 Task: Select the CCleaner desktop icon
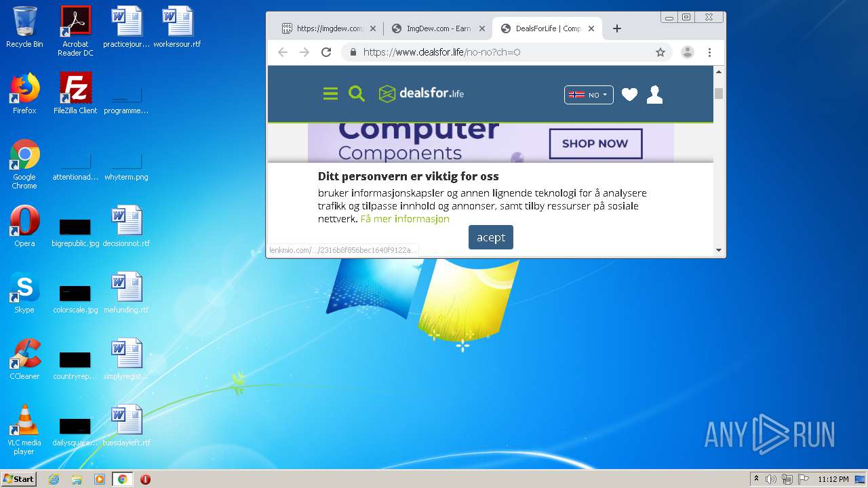[x=24, y=359]
